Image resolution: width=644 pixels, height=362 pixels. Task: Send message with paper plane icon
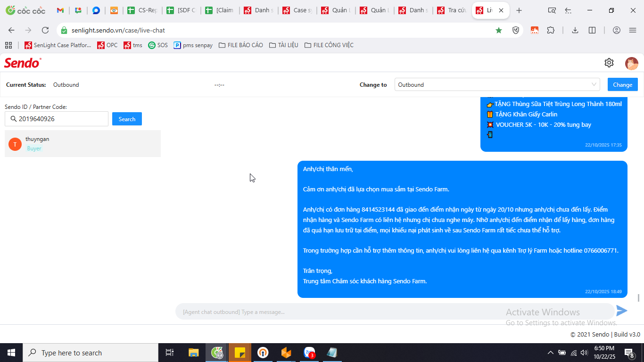622,311
